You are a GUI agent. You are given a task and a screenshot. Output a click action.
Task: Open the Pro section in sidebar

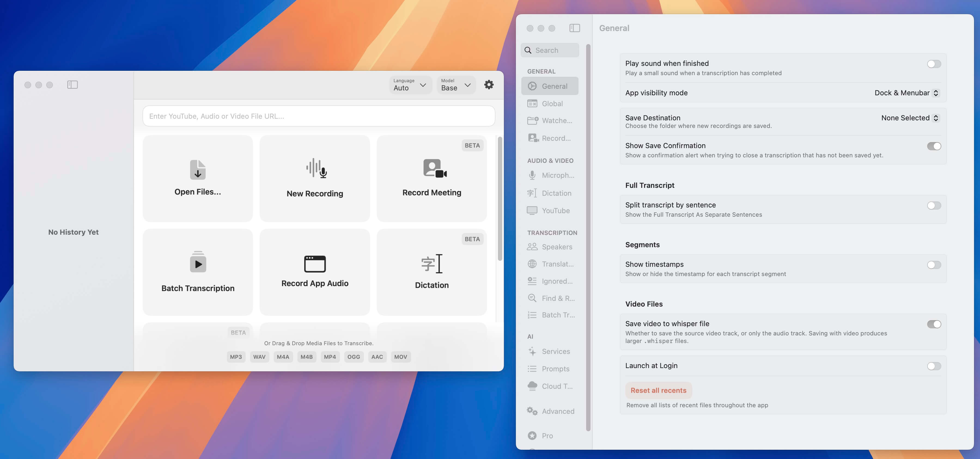(x=547, y=435)
